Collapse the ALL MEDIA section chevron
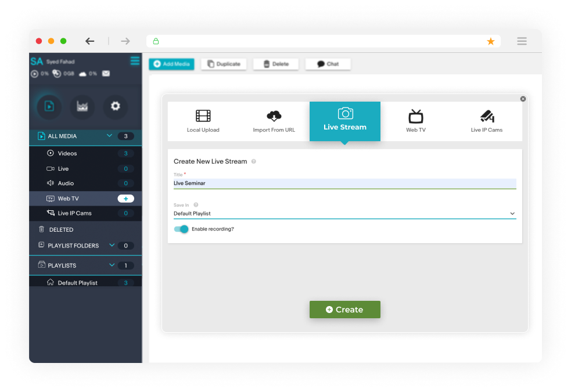The image size is (571, 392). click(x=109, y=136)
